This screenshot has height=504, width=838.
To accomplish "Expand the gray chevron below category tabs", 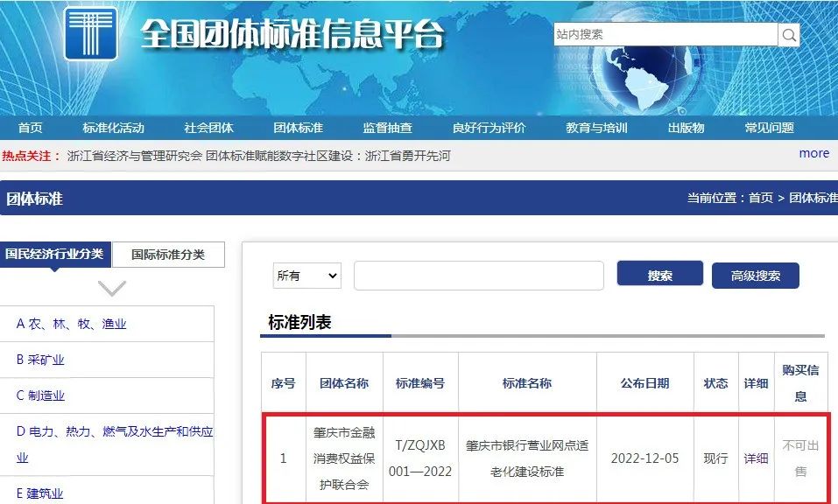I will tap(112, 288).
